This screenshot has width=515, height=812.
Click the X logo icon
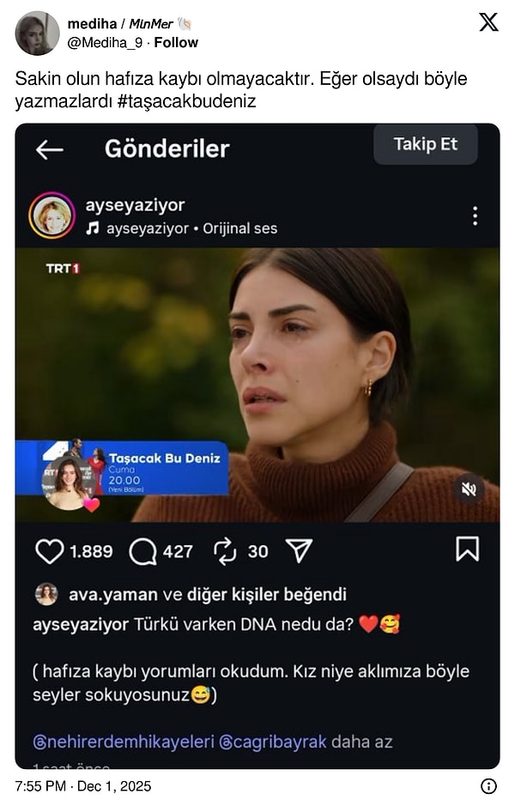pyautogui.click(x=488, y=22)
